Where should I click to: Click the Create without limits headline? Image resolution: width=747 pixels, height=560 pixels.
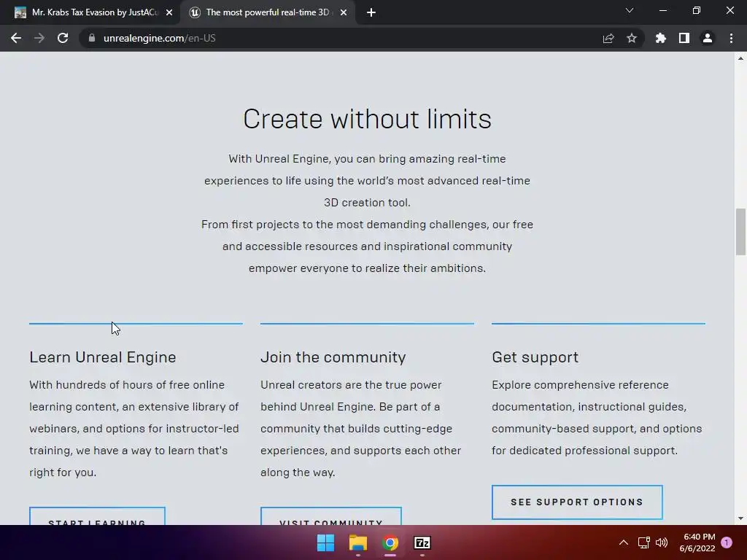368,119
